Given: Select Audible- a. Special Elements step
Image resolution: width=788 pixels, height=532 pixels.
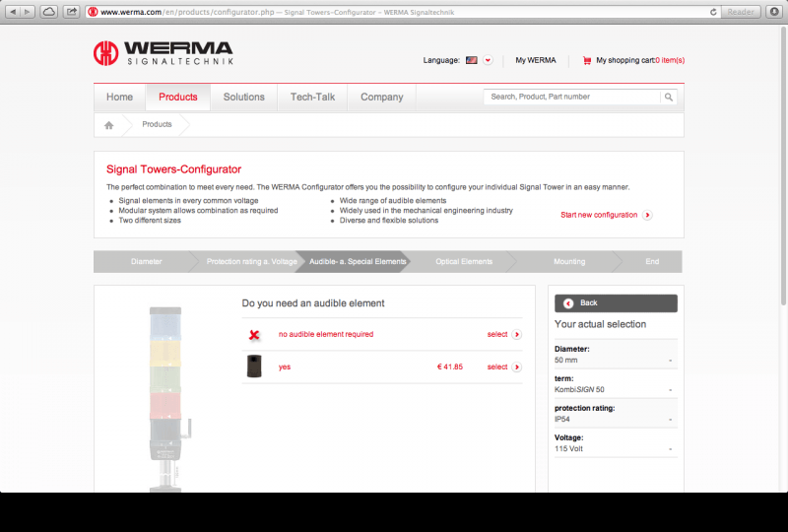Looking at the screenshot, I should coord(358,261).
